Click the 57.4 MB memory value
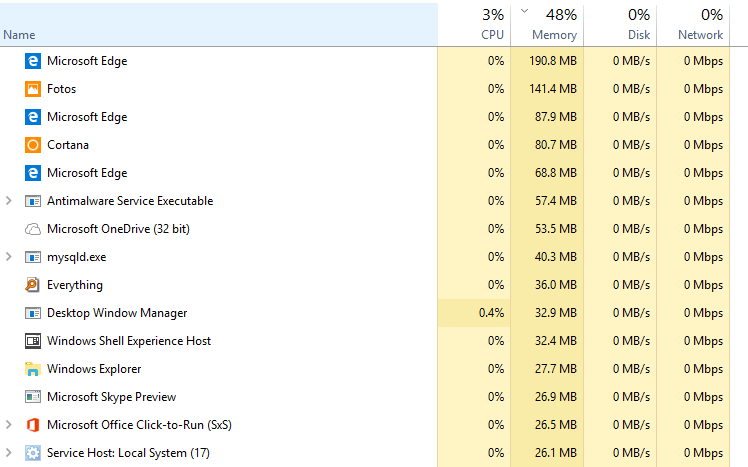 point(556,201)
